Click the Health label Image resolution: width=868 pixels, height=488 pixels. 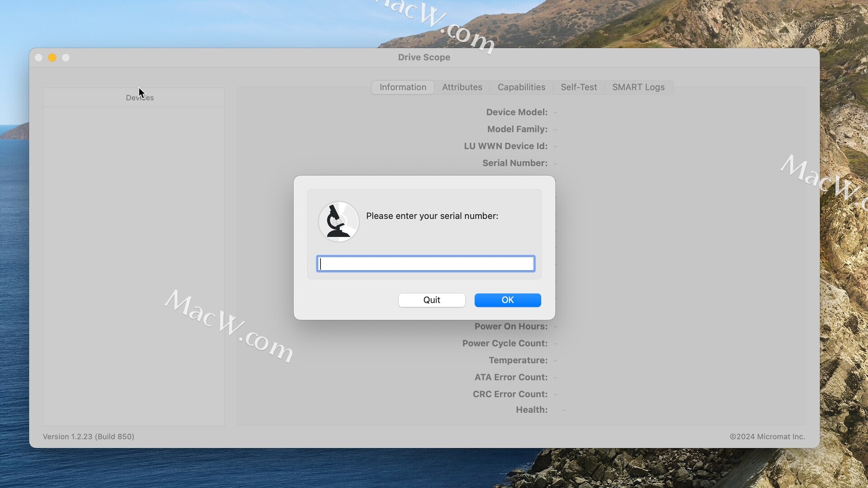531,410
